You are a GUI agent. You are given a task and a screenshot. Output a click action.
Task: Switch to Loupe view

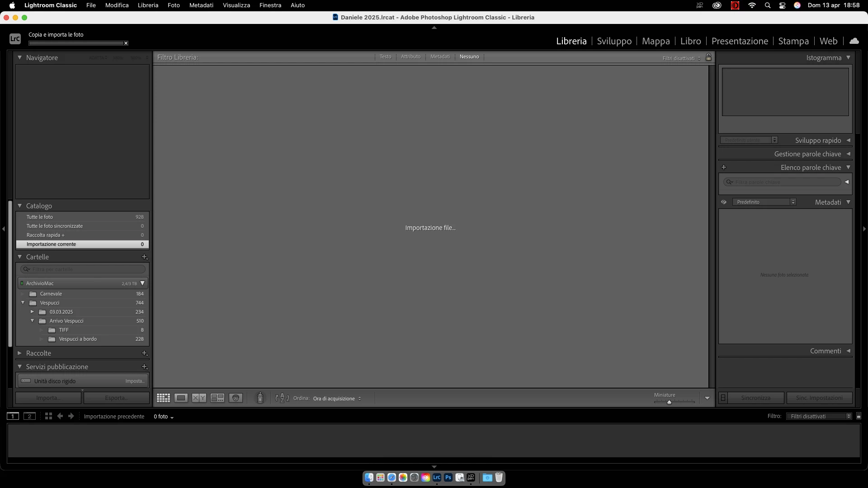181,398
